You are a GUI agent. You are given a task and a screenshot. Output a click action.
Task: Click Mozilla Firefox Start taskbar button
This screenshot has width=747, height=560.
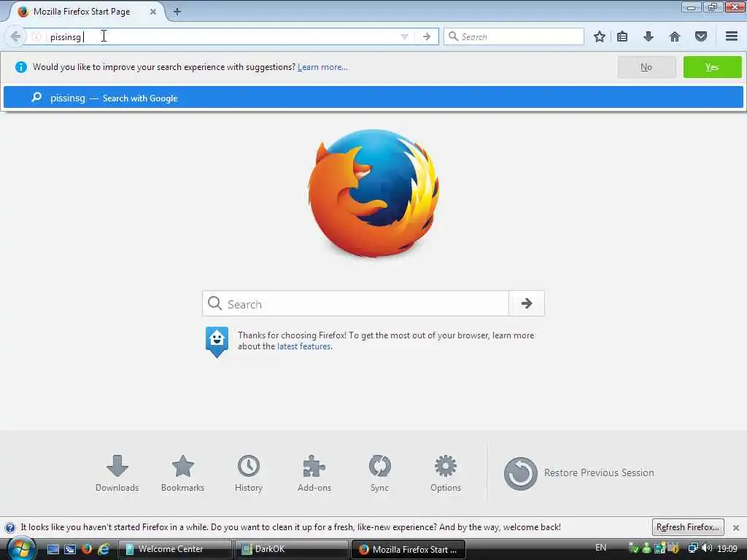pos(408,549)
